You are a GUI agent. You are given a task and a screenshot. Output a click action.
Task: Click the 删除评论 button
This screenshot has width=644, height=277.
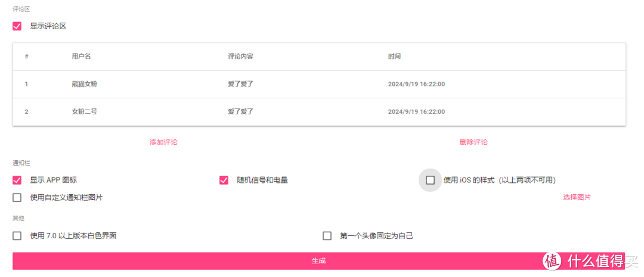[473, 142]
